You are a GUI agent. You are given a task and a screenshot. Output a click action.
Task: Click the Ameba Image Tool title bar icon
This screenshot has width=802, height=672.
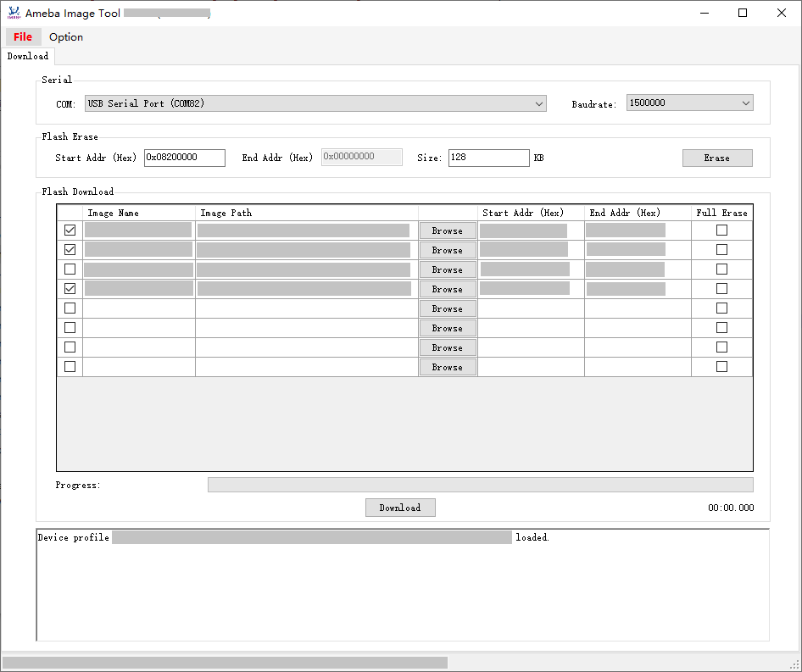pyautogui.click(x=14, y=13)
